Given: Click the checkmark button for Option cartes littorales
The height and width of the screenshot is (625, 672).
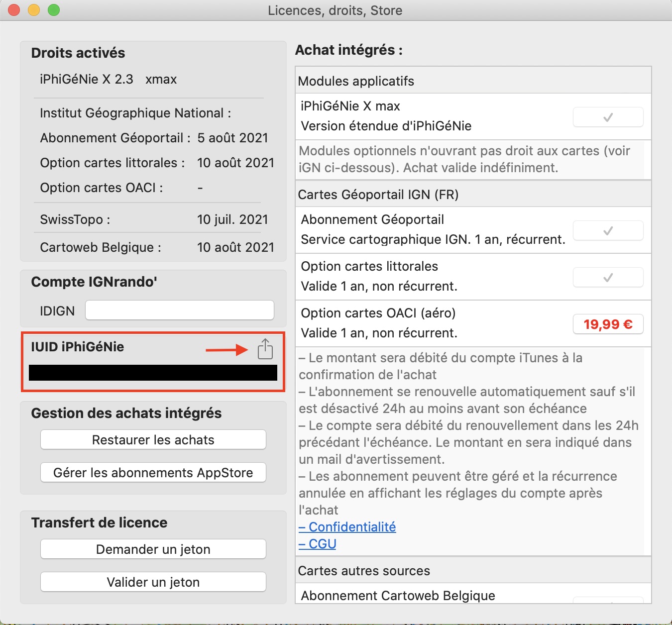Looking at the screenshot, I should tap(608, 278).
